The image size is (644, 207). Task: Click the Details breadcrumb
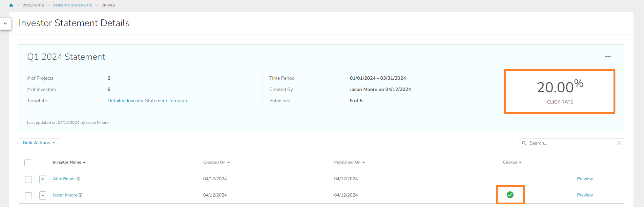pos(108,5)
